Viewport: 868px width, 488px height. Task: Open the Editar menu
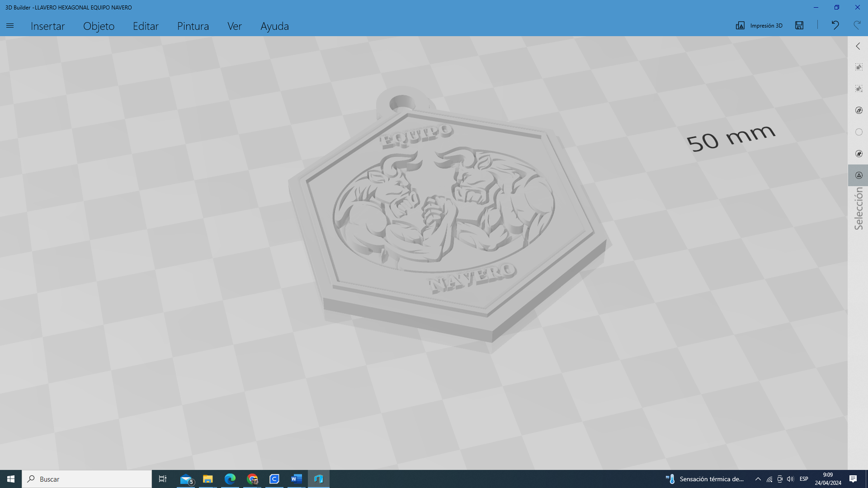(146, 26)
